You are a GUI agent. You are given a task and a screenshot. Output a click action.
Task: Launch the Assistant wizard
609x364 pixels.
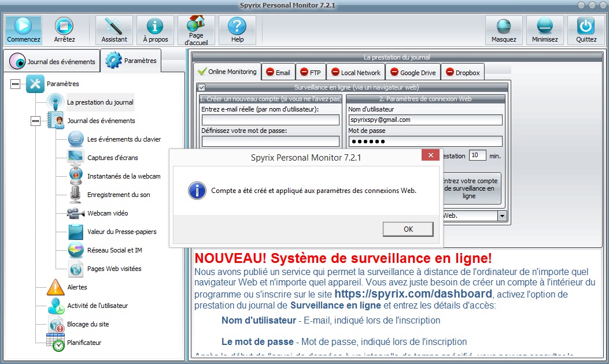114,30
